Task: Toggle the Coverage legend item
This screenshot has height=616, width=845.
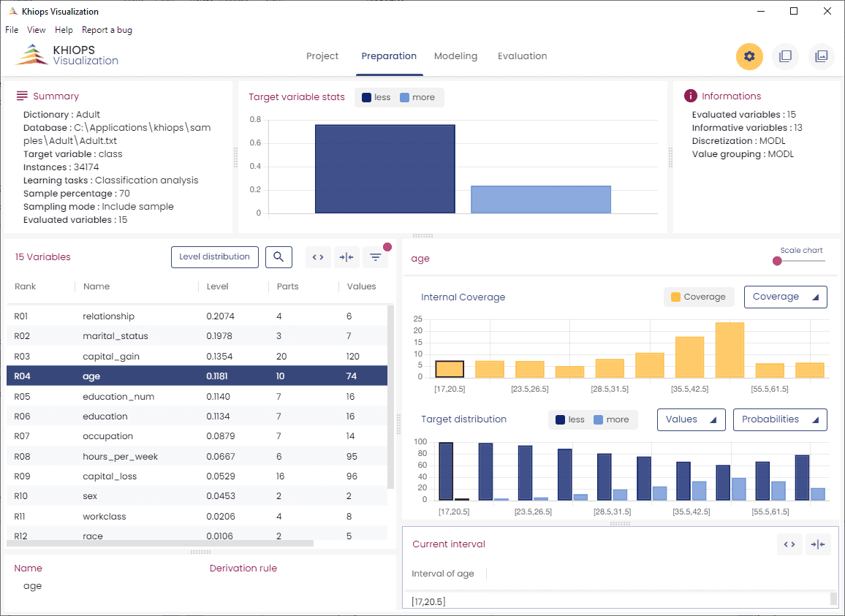Action: [x=698, y=297]
